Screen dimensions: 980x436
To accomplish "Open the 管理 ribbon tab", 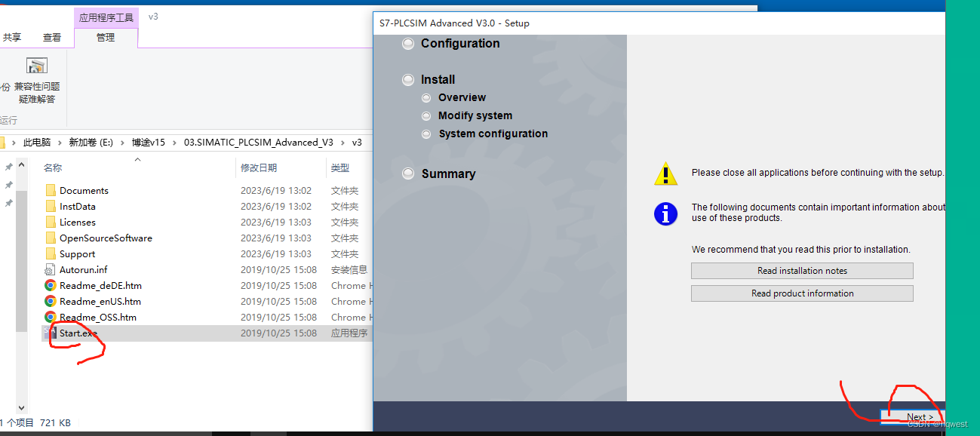I will pos(106,37).
